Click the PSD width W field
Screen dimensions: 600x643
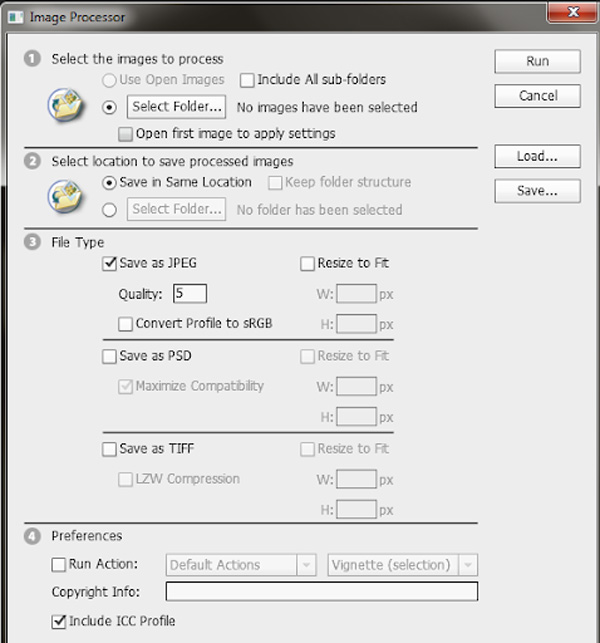pos(356,386)
